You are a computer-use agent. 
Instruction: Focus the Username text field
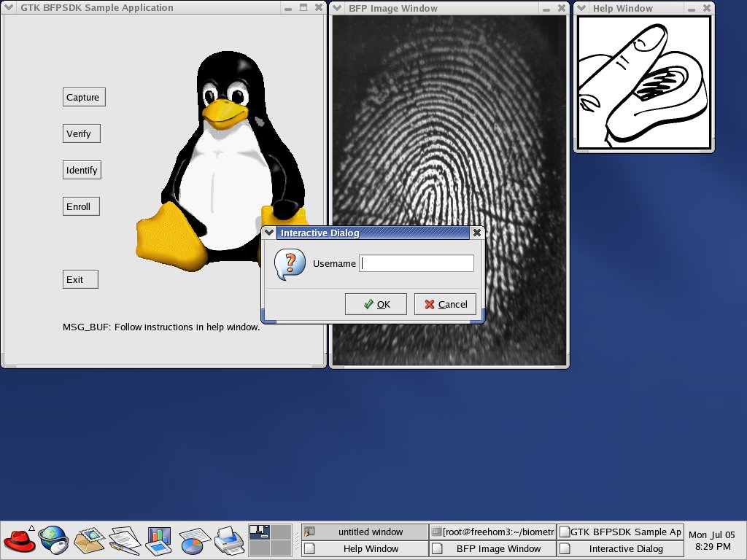point(417,263)
